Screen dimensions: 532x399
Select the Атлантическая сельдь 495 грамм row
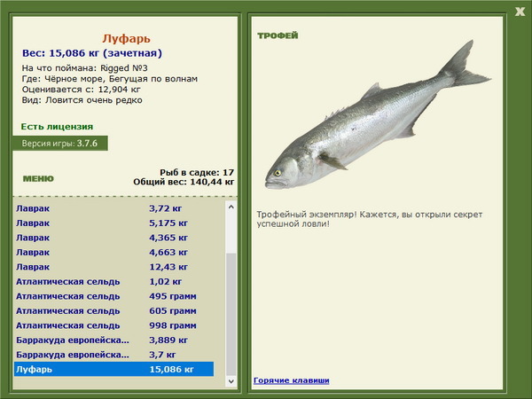tap(114, 296)
